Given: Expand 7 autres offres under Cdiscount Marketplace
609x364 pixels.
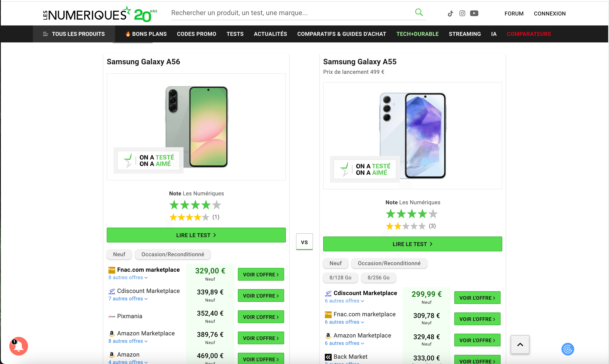Looking at the screenshot, I should [x=128, y=298].
